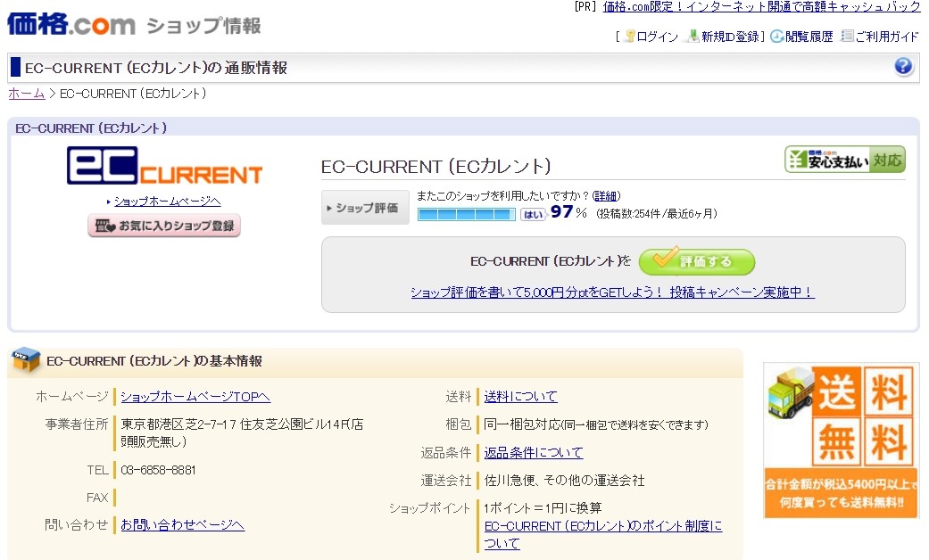Open 閲覧履歴 browsing history
Viewport: 929px width, 560px height.
[x=801, y=37]
